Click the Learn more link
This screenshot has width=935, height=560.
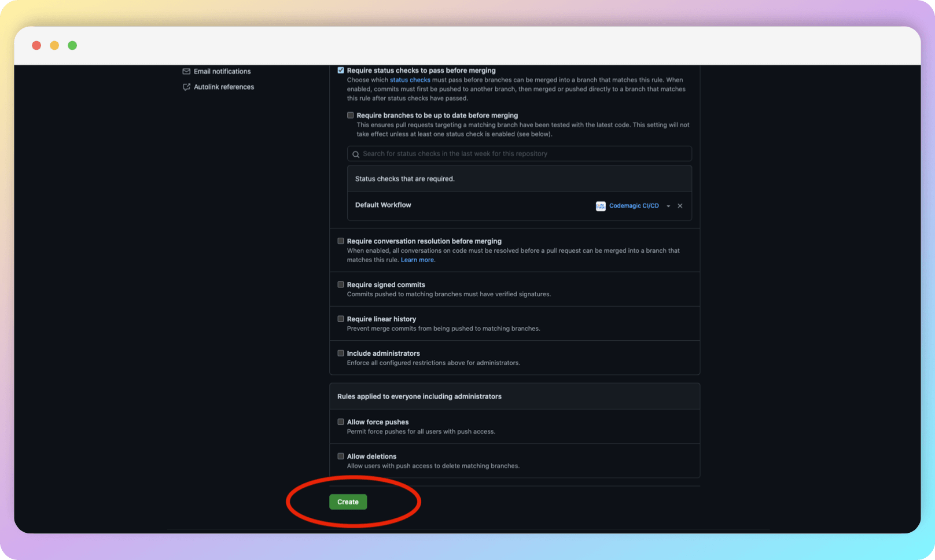(x=417, y=260)
